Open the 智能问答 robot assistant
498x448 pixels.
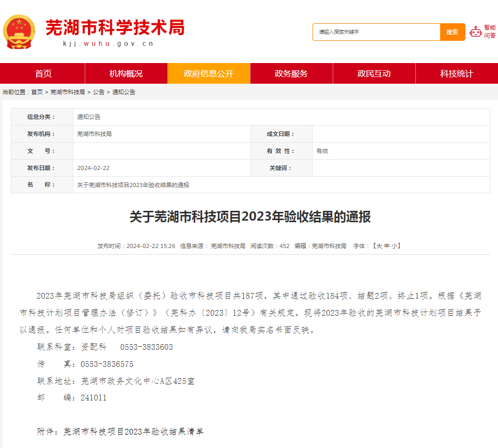(483, 32)
